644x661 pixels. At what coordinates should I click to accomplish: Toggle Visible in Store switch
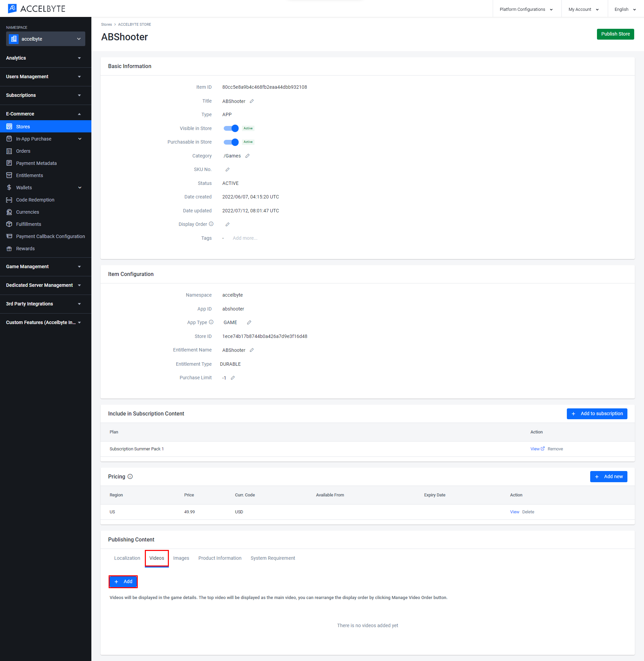(231, 128)
